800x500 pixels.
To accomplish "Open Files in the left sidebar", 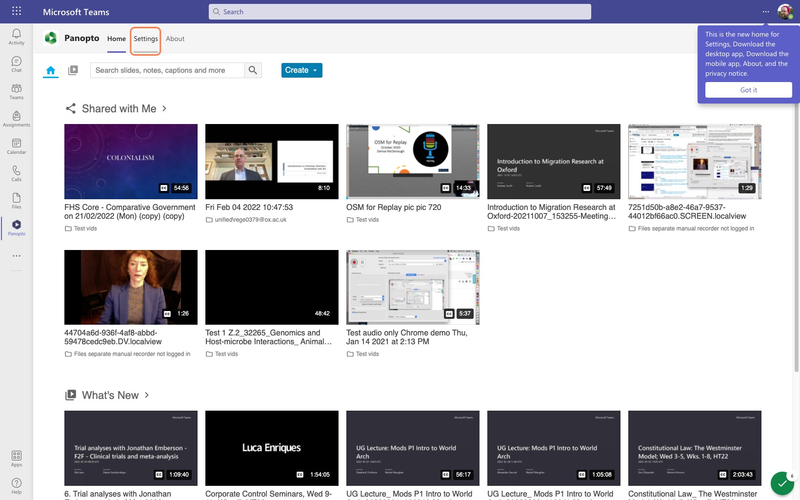I will coord(16,201).
